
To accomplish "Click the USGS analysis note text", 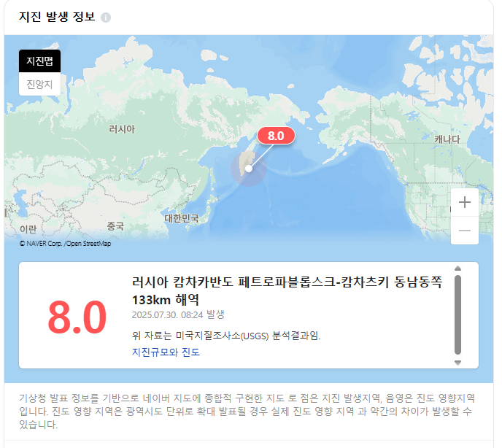I will pos(226,336).
